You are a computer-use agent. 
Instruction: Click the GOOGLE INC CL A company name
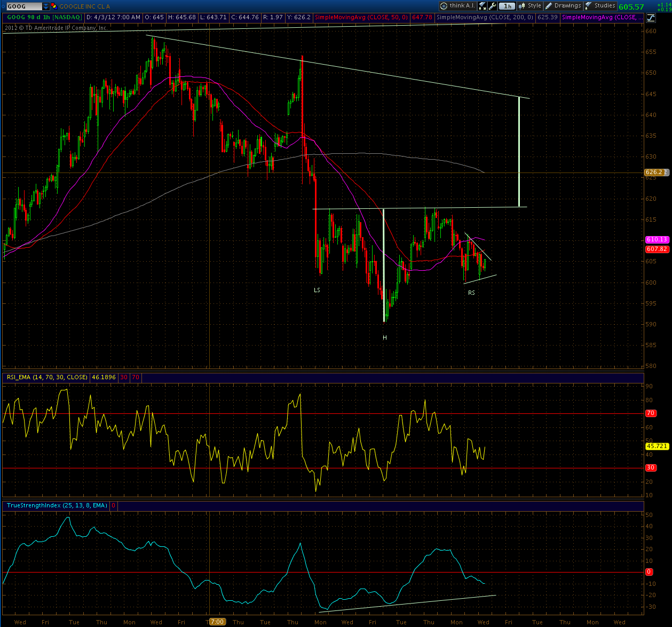pos(84,6)
